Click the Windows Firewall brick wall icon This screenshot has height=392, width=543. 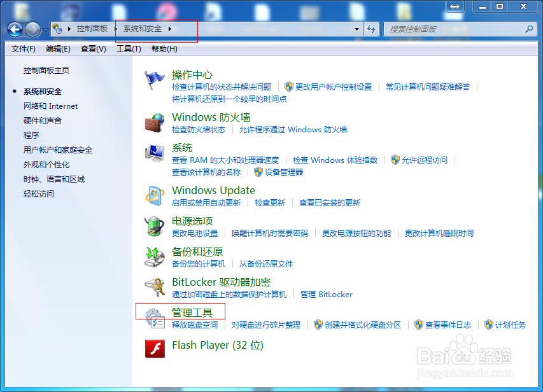pyautogui.click(x=155, y=123)
